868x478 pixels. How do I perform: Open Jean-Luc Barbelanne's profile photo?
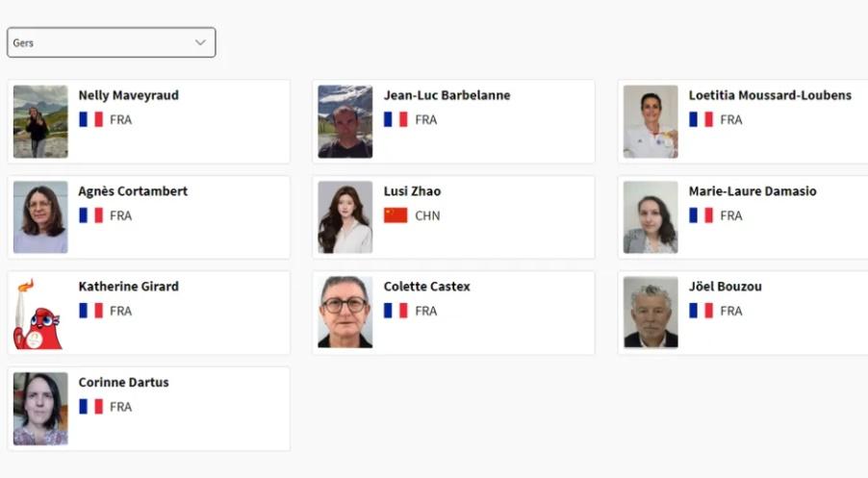point(345,121)
